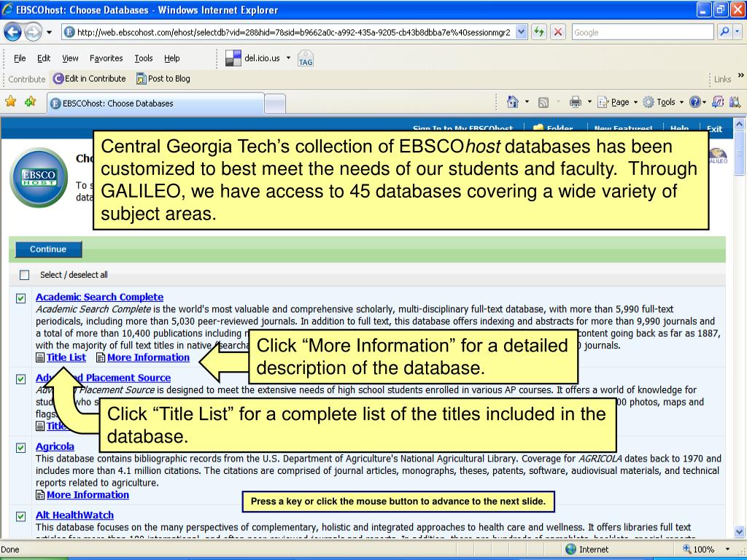Open the Alt HealthWatch database link
Image resolution: width=747 pixels, height=560 pixels.
75,516
